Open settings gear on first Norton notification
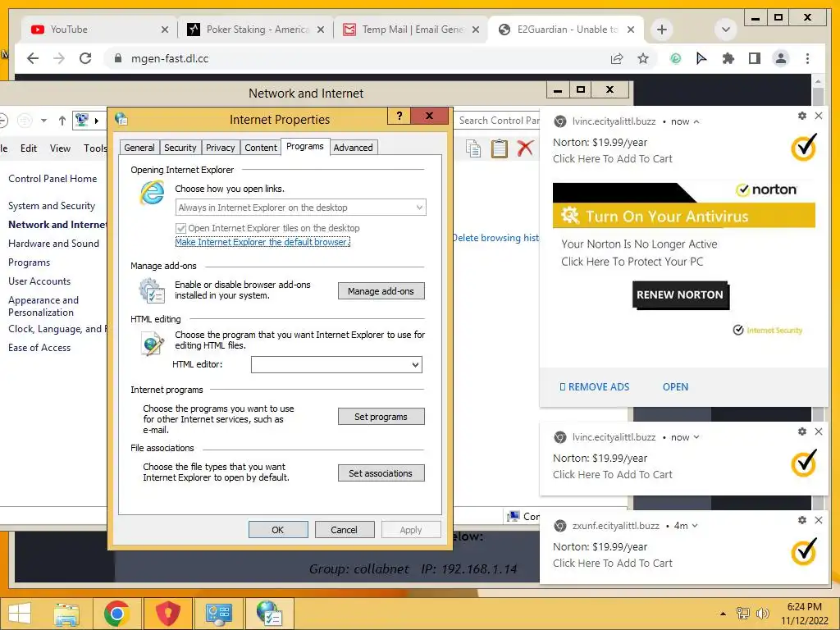 click(802, 116)
